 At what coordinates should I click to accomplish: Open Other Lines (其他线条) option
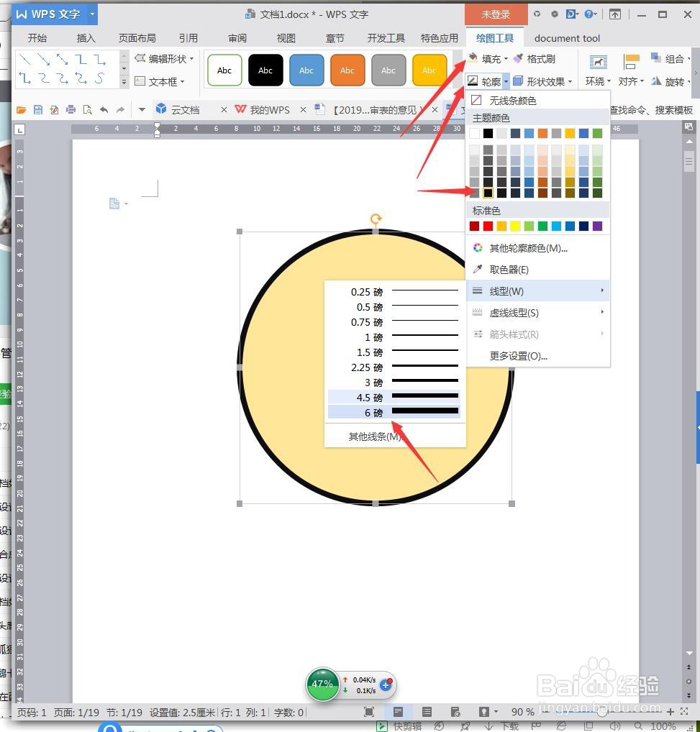394,436
